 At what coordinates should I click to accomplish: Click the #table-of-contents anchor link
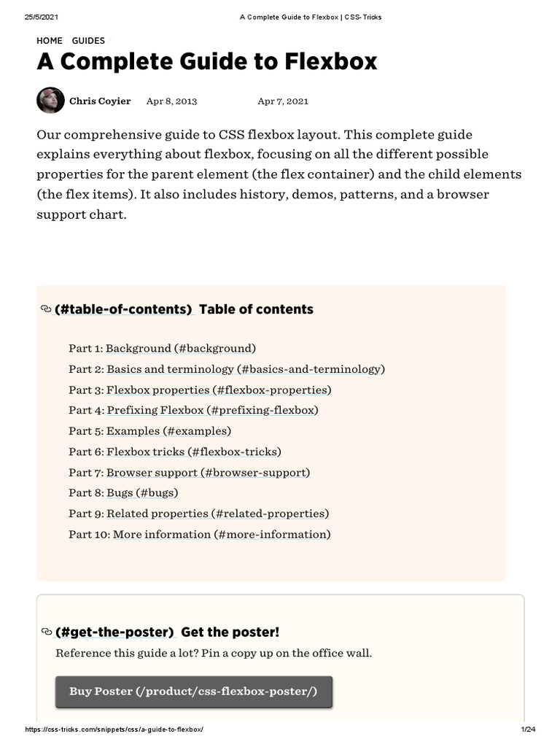click(x=123, y=309)
